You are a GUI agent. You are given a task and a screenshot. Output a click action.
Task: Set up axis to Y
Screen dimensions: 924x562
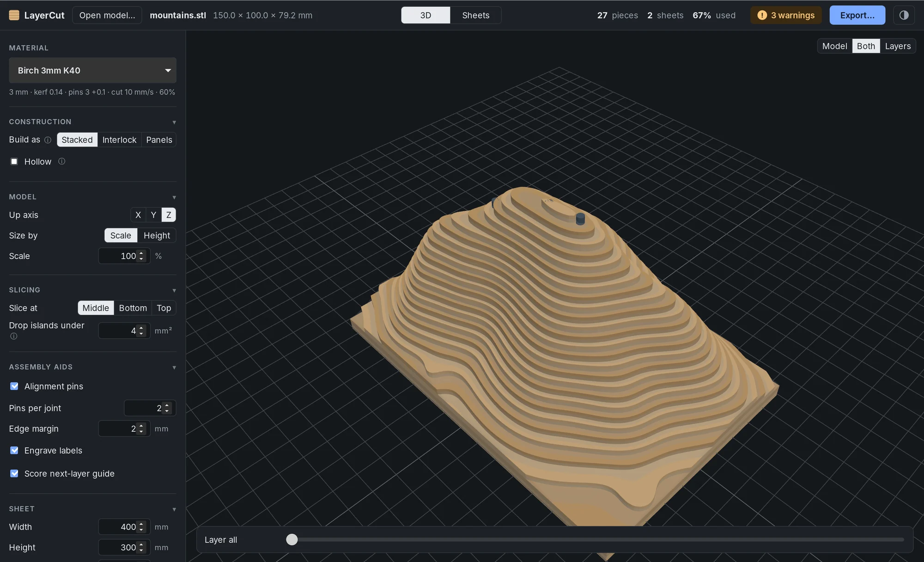153,215
